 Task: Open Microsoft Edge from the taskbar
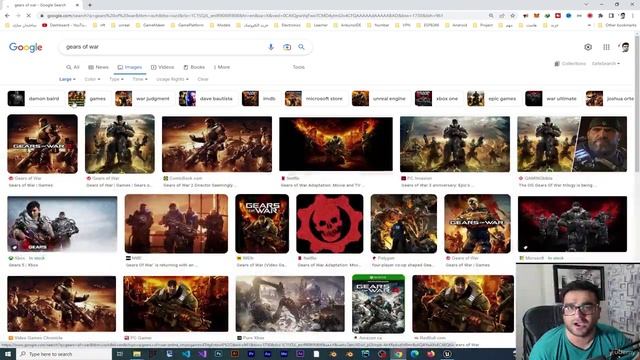(414, 354)
